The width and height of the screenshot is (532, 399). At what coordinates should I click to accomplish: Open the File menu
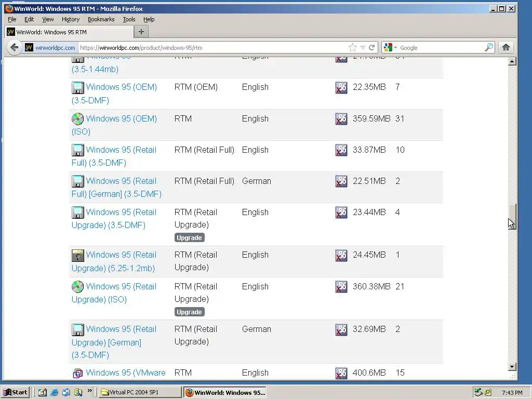point(12,19)
